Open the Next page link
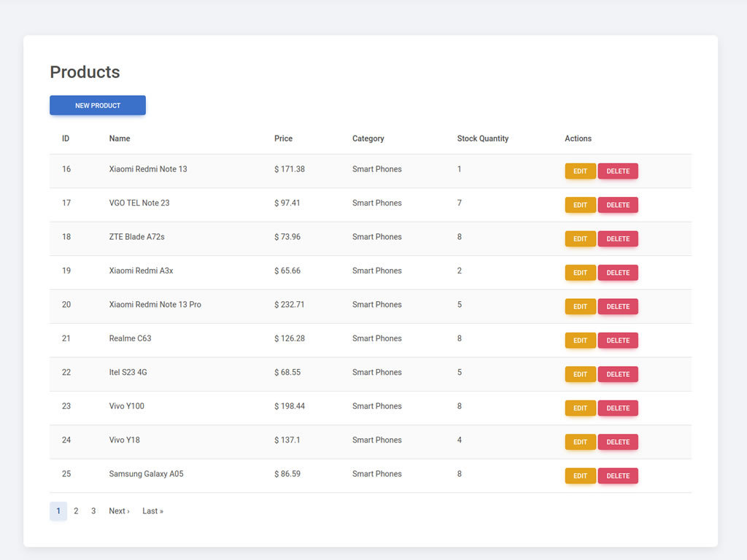 pyautogui.click(x=119, y=511)
